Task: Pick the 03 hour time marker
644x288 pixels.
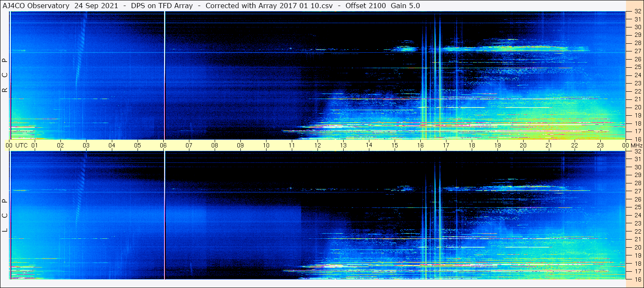Action: [x=86, y=145]
